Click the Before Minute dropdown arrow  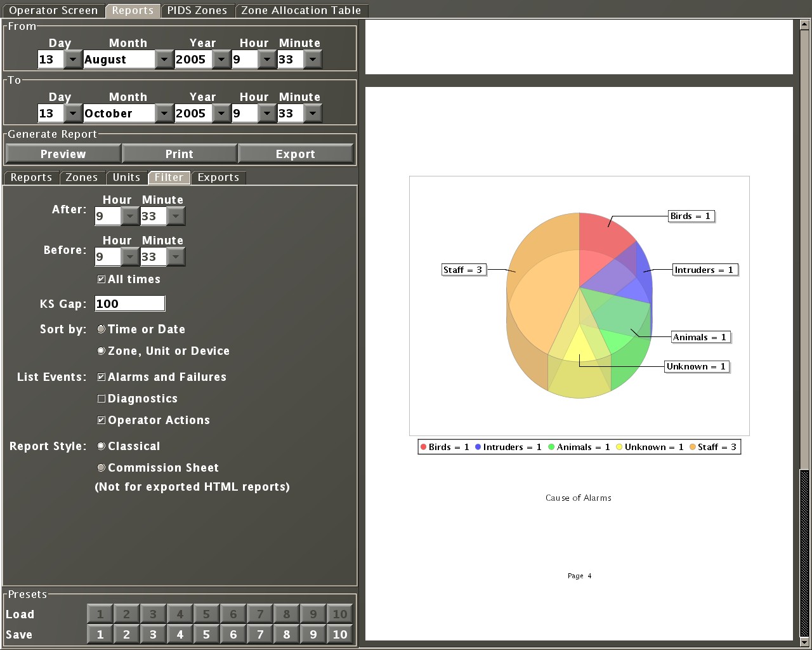click(x=176, y=257)
